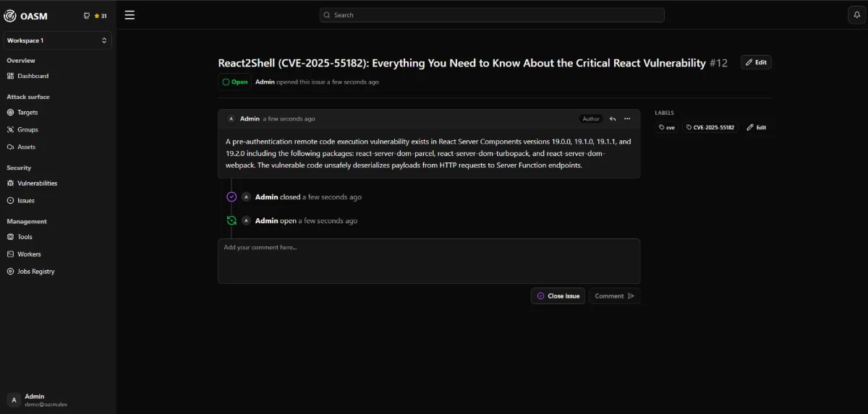
Task: Submit using the Comment button
Action: pyautogui.click(x=614, y=296)
